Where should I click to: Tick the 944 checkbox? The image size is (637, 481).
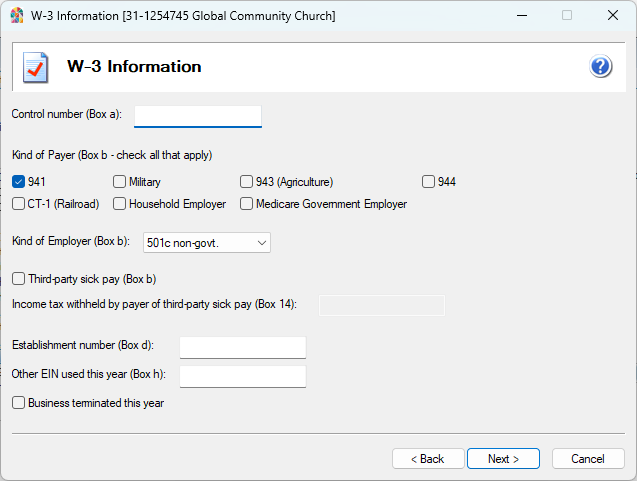[428, 182]
